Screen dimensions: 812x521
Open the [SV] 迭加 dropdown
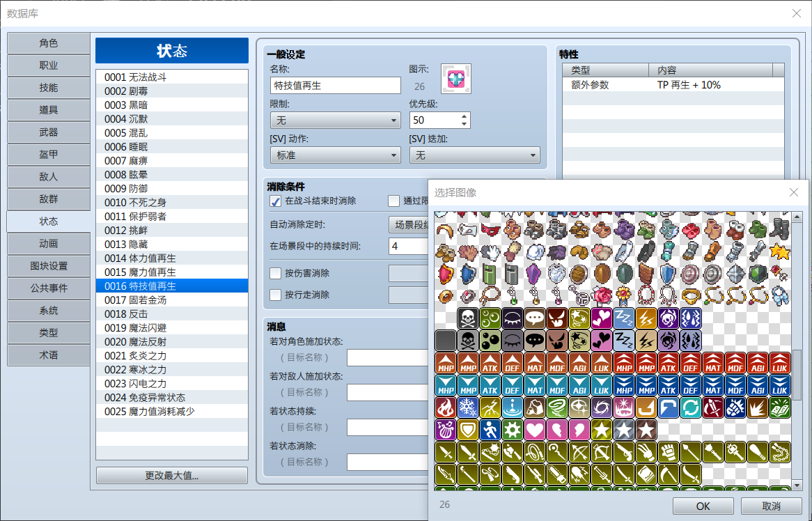point(474,155)
